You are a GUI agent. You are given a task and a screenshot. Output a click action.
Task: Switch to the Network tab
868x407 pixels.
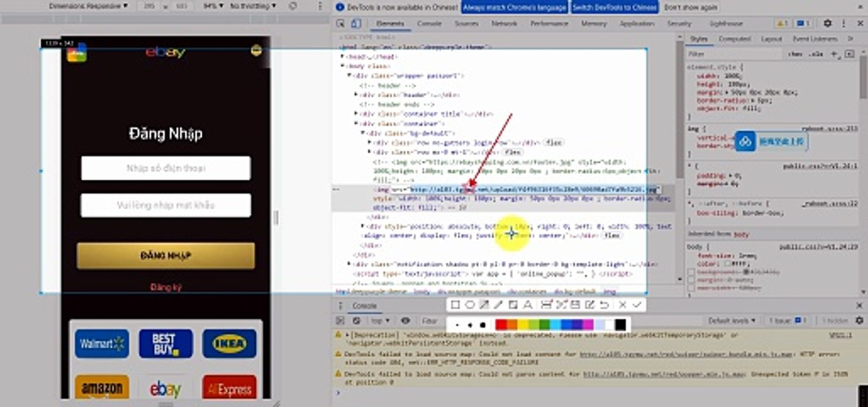click(x=504, y=24)
